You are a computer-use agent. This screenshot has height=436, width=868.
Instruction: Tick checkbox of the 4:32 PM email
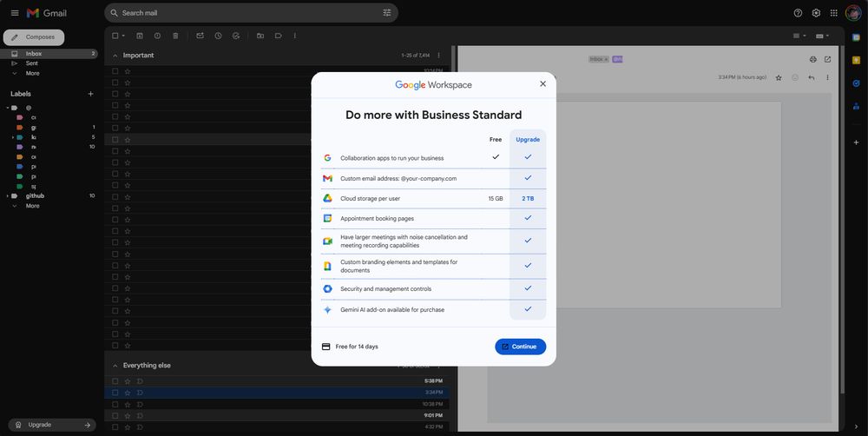pyautogui.click(x=115, y=427)
